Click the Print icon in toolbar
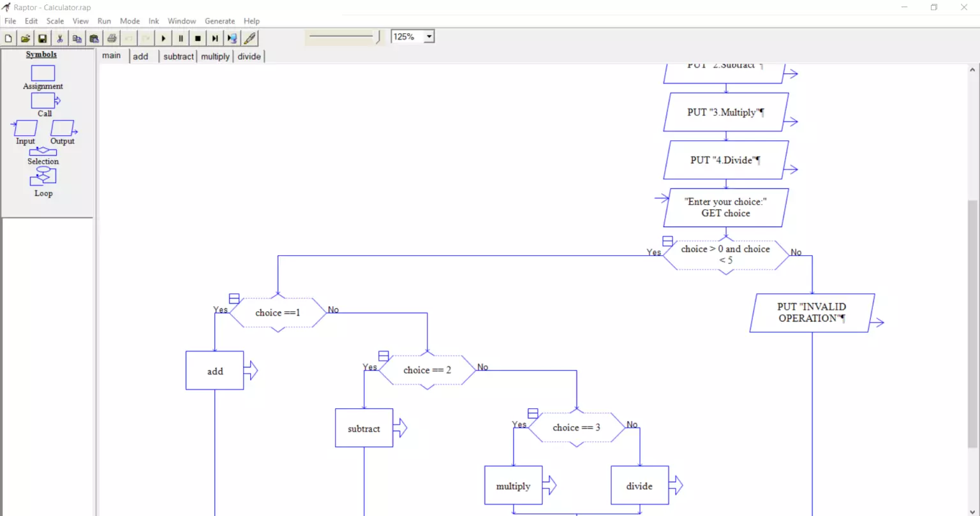The height and width of the screenshot is (516, 980). (x=112, y=38)
